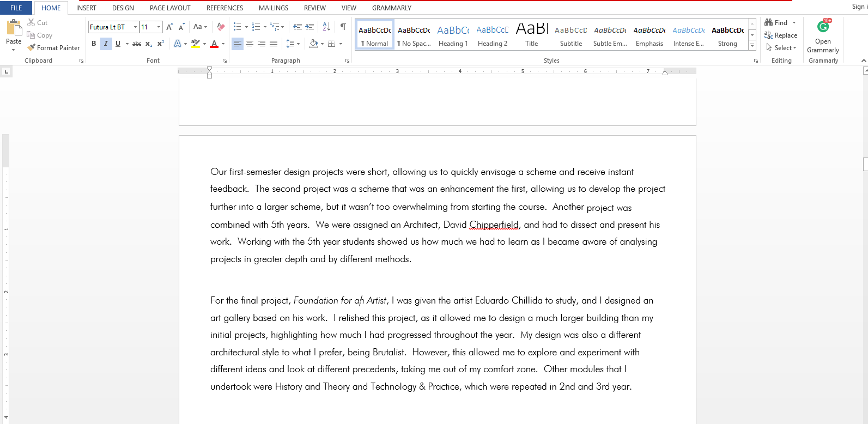Viewport: 868px width, 424px height.
Task: Click the borders icon
Action: tap(331, 44)
